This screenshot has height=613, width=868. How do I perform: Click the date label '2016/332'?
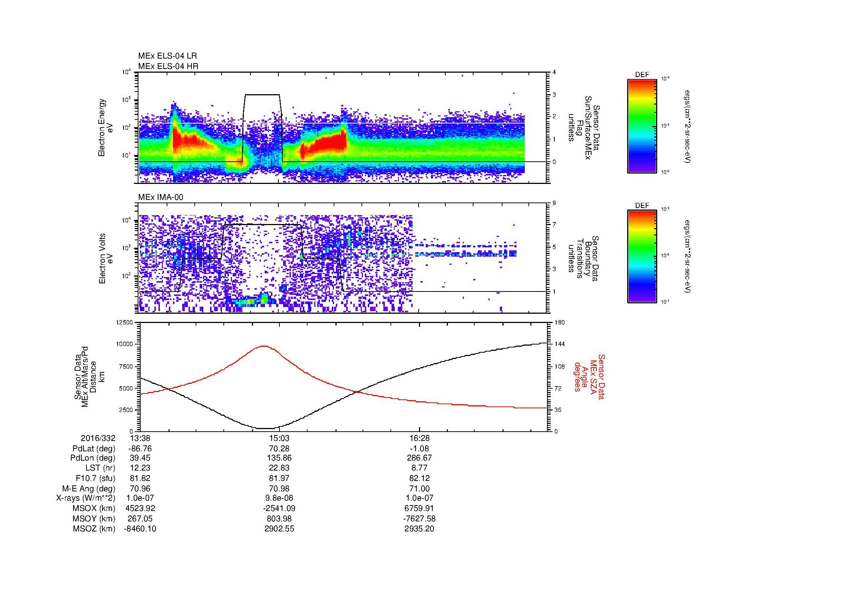(98, 438)
